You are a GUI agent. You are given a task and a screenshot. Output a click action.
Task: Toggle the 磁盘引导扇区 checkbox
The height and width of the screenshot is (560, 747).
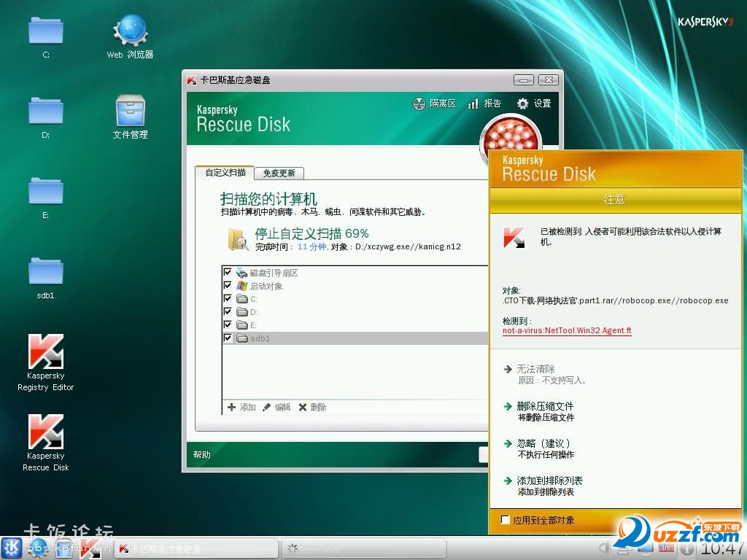pyautogui.click(x=228, y=273)
